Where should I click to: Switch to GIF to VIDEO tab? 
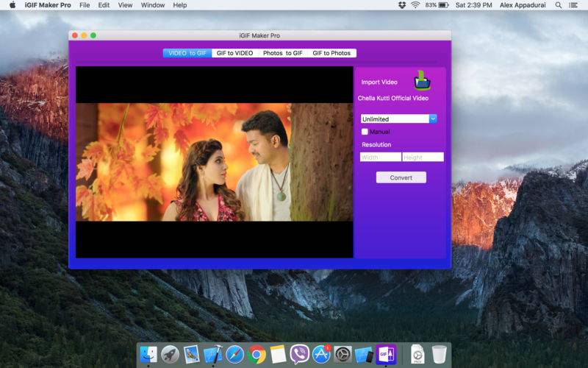(x=234, y=53)
